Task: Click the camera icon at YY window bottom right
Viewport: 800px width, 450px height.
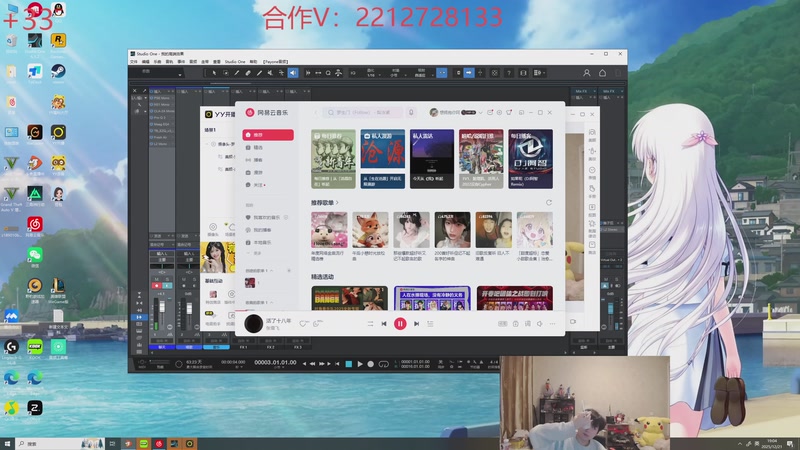Action: (573, 321)
